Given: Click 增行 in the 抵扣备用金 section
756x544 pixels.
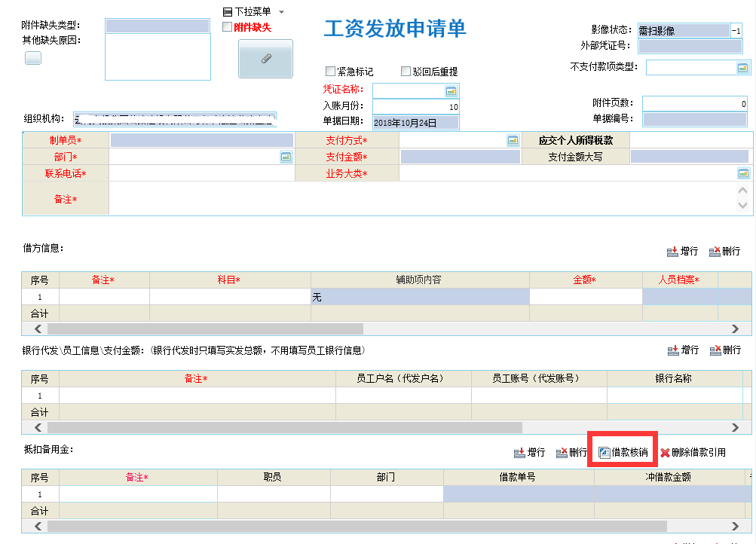Looking at the screenshot, I should tap(529, 453).
